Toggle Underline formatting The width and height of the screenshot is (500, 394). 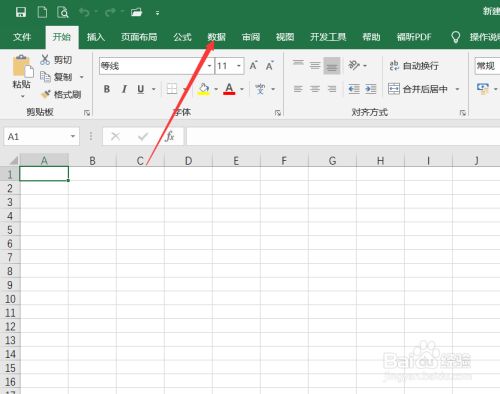pyautogui.click(x=141, y=89)
